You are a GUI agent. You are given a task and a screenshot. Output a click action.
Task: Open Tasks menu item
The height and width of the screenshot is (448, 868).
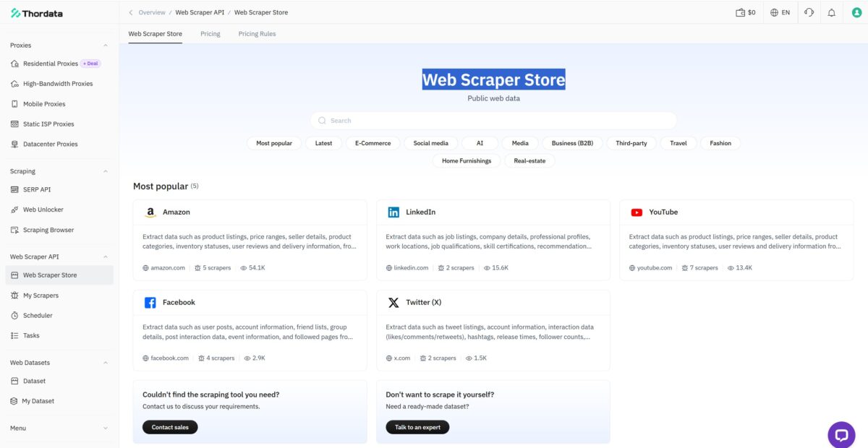tap(59, 335)
